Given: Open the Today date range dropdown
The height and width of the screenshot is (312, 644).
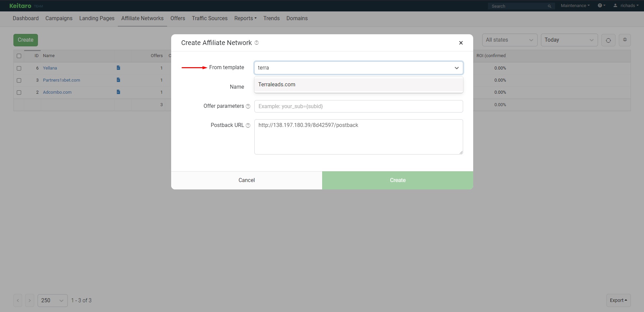Looking at the screenshot, I should click(569, 40).
